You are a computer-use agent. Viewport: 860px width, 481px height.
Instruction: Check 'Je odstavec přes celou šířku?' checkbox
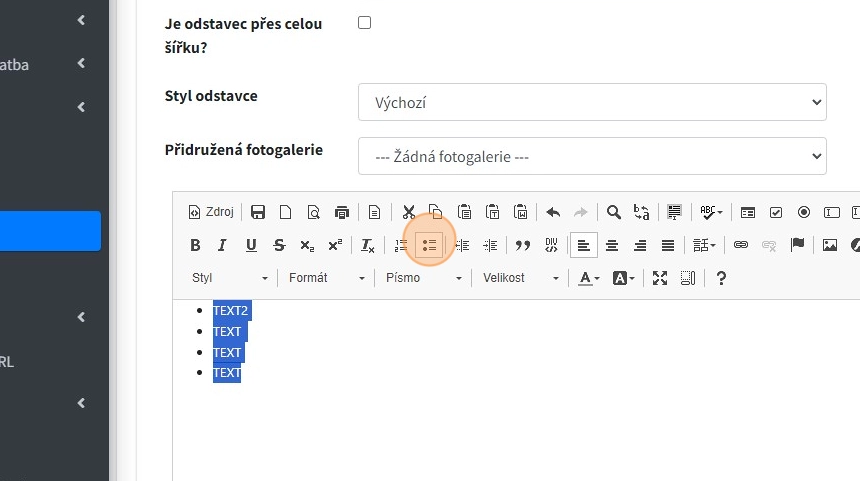click(365, 23)
